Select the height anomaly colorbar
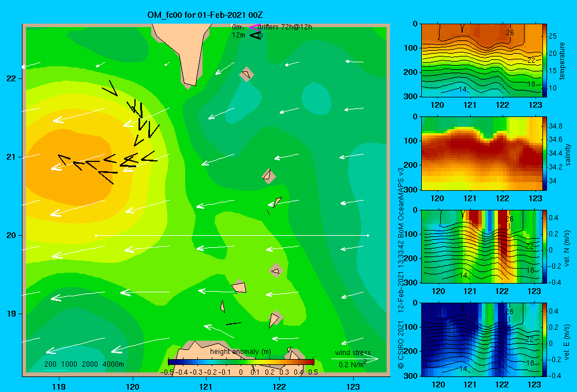This screenshot has height=392, width=577. click(241, 362)
